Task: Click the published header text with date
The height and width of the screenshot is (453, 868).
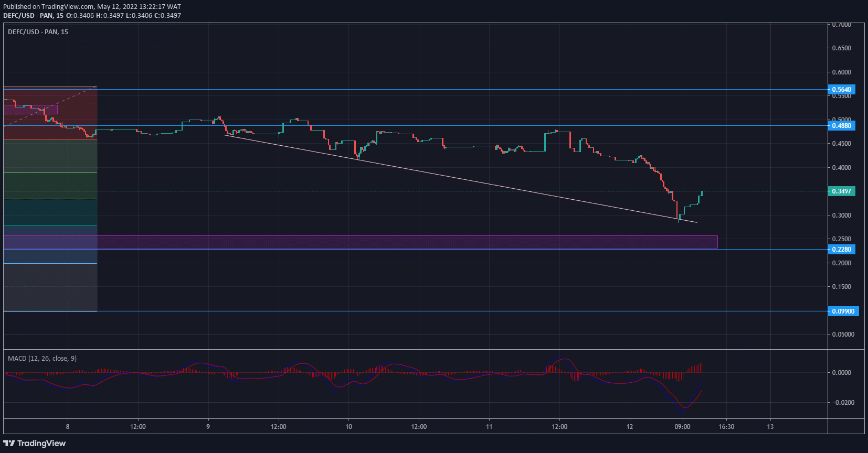Action: 92,7
